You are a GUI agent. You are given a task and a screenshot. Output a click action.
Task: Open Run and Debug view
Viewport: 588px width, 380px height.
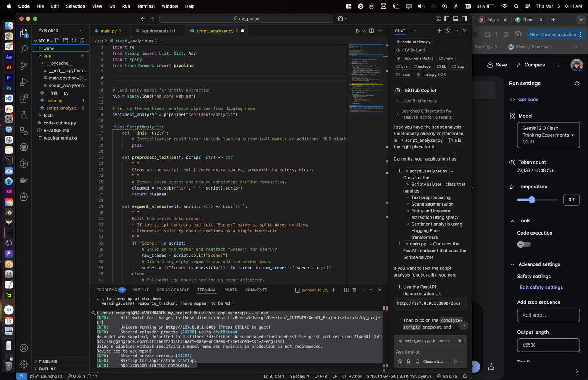click(24, 82)
